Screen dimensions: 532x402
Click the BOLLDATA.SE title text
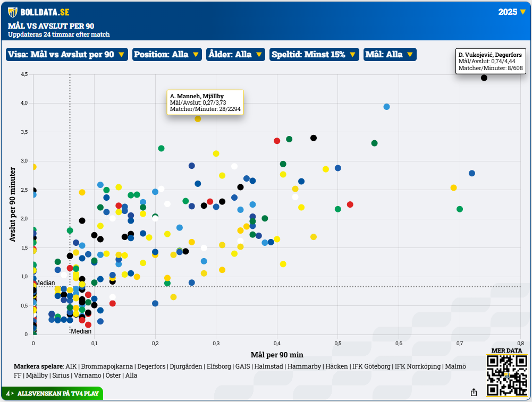[45, 12]
